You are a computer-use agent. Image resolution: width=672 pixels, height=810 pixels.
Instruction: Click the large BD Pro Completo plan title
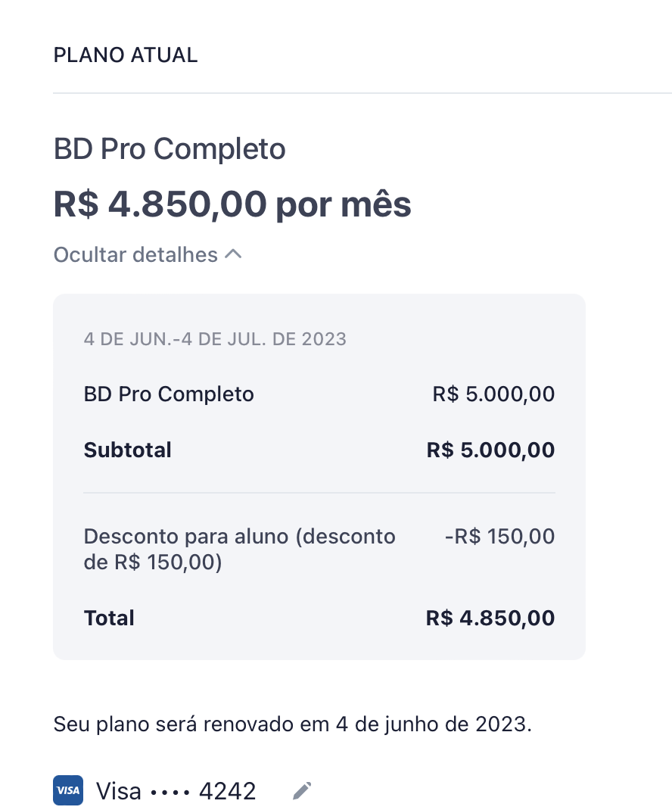tap(170, 149)
